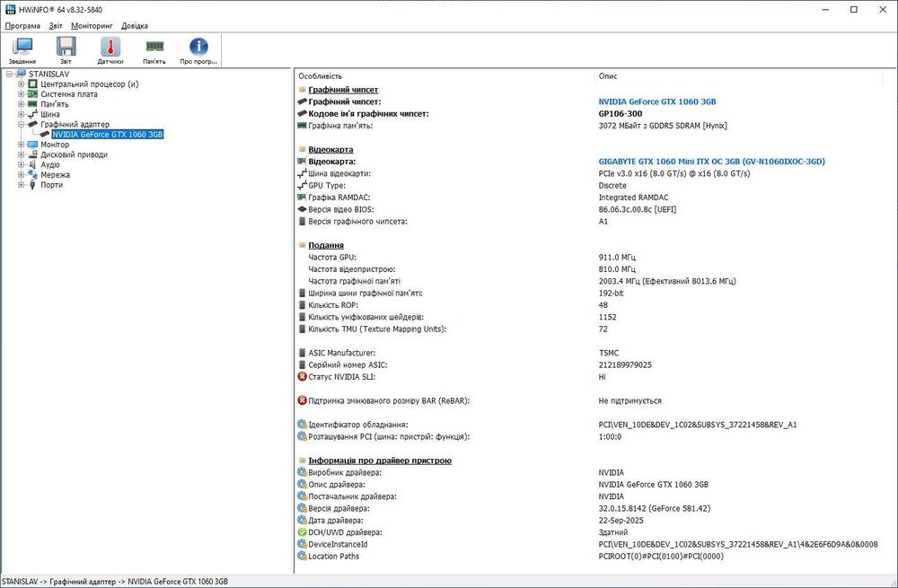Click the Центральний процесор CPU icon

tap(32, 84)
